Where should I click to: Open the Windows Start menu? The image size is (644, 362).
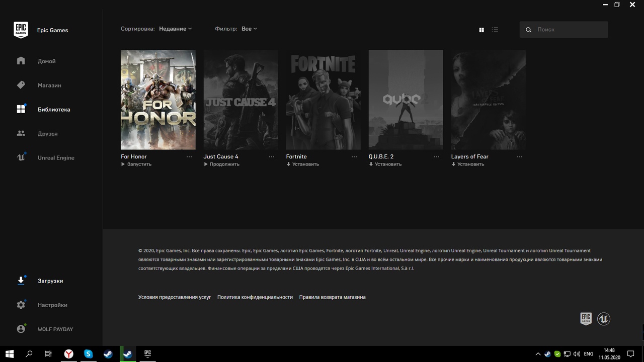pyautogui.click(x=10, y=354)
